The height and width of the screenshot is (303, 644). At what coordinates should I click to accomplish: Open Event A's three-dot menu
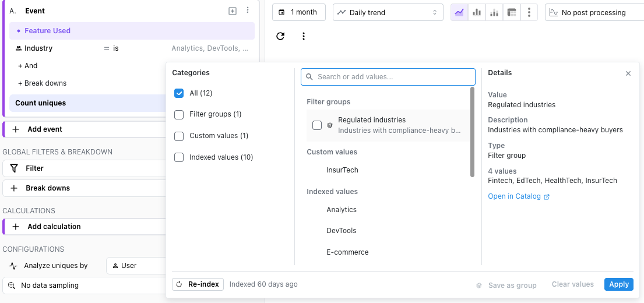pyautogui.click(x=247, y=10)
